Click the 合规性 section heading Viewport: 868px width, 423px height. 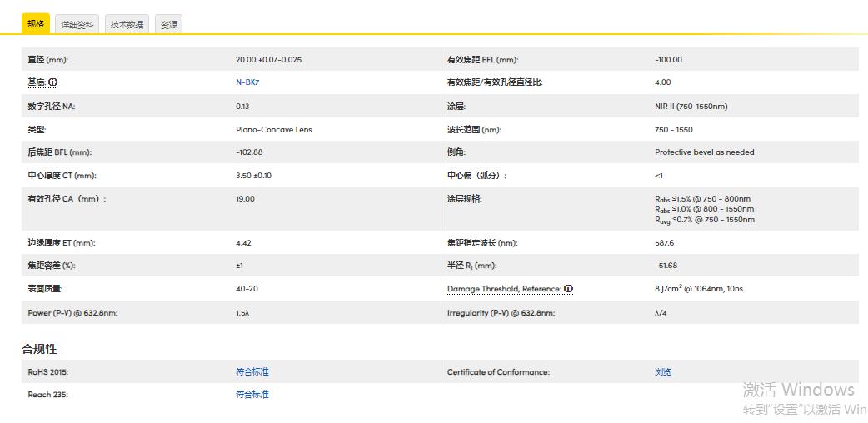tap(39, 349)
